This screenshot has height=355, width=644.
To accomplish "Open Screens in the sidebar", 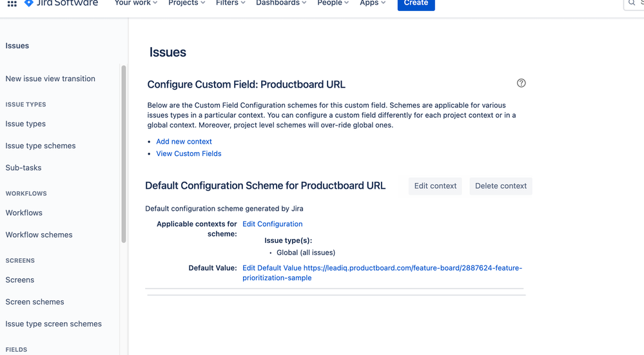I will (x=20, y=280).
